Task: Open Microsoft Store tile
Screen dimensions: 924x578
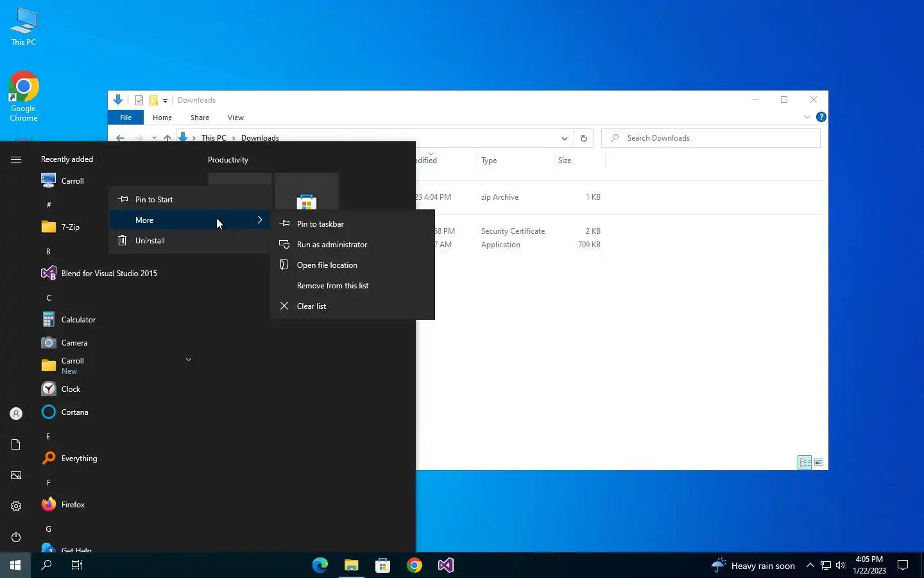Action: click(307, 191)
